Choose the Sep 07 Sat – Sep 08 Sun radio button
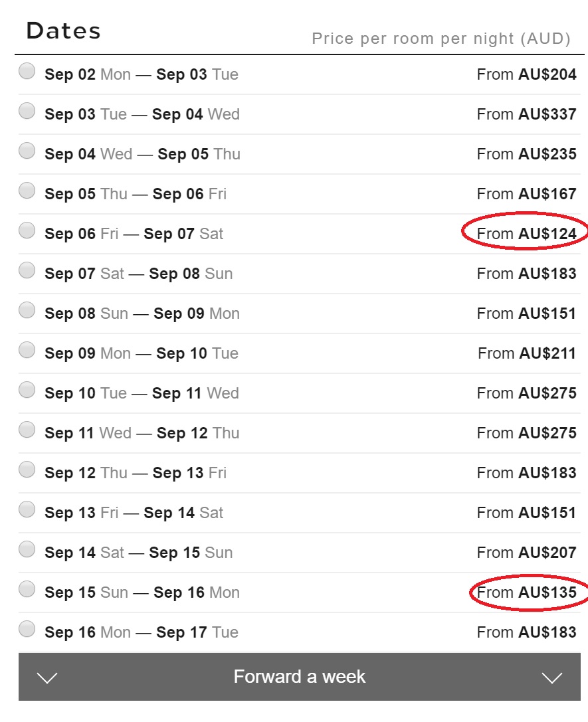Viewport: 588px width, 722px height. 27,270
